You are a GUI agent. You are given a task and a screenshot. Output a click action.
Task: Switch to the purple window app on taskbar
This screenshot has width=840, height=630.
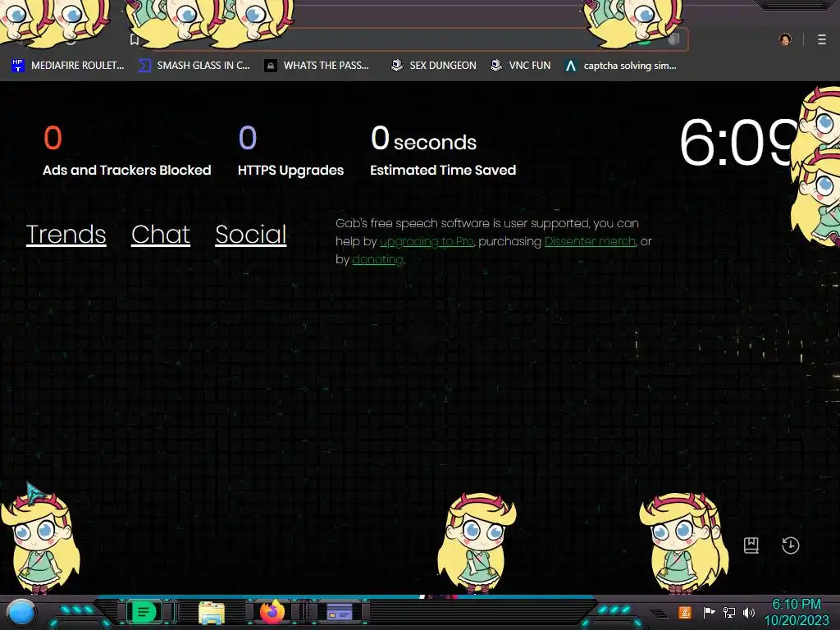339,612
